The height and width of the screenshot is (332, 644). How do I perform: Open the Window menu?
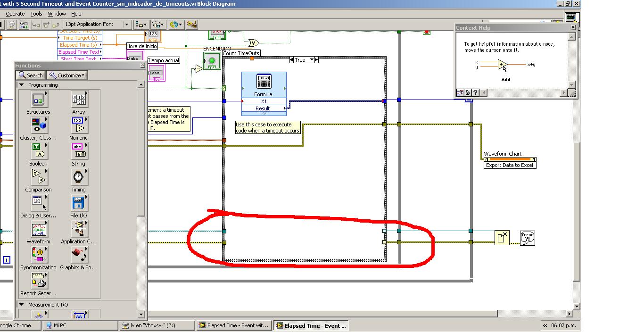(57, 14)
